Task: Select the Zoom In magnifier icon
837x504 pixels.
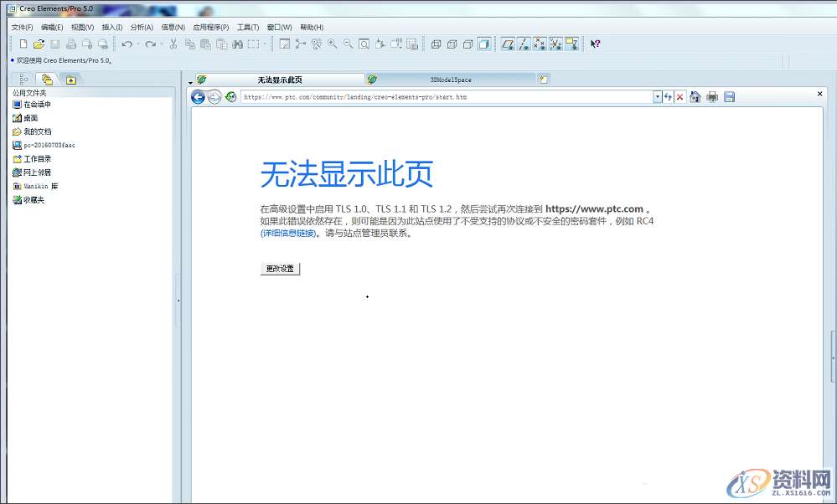Action: 332,44
